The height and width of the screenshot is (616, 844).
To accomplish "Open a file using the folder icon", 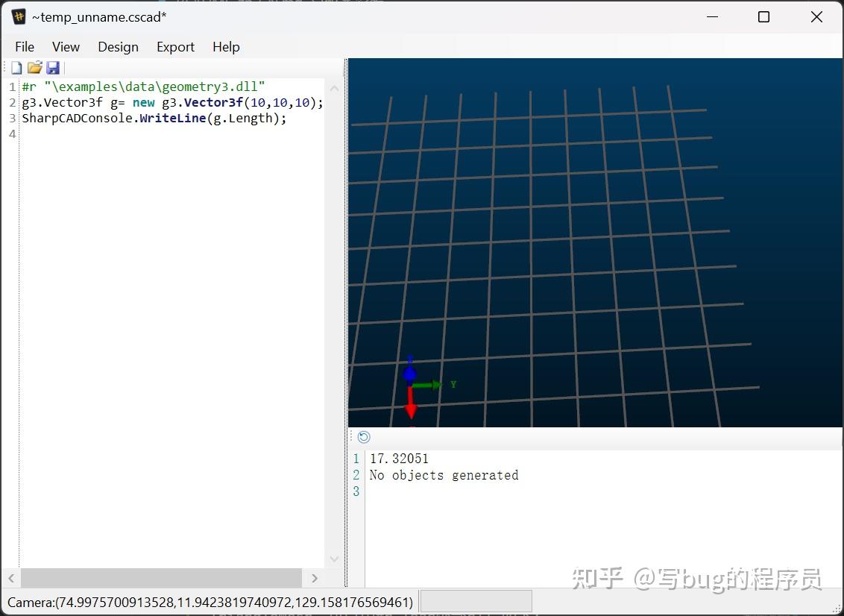I will pyautogui.click(x=34, y=67).
